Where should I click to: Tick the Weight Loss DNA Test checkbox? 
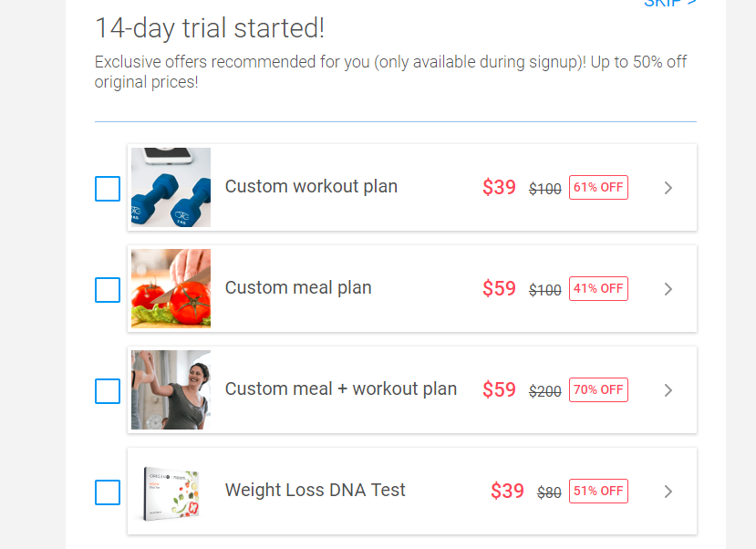[x=107, y=492]
